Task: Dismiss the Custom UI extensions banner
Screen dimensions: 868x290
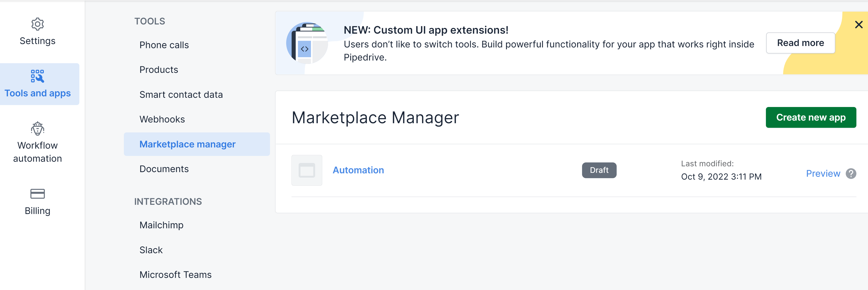Action: click(859, 24)
